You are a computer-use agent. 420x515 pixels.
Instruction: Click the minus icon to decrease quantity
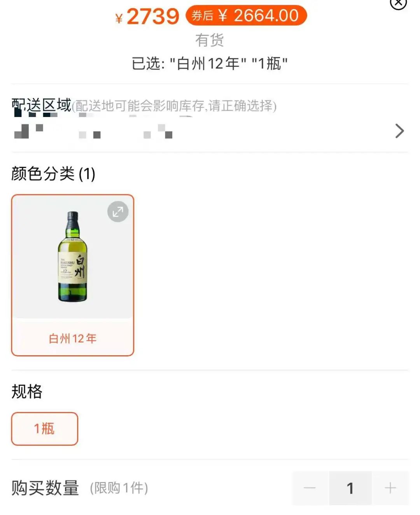pyautogui.click(x=310, y=488)
